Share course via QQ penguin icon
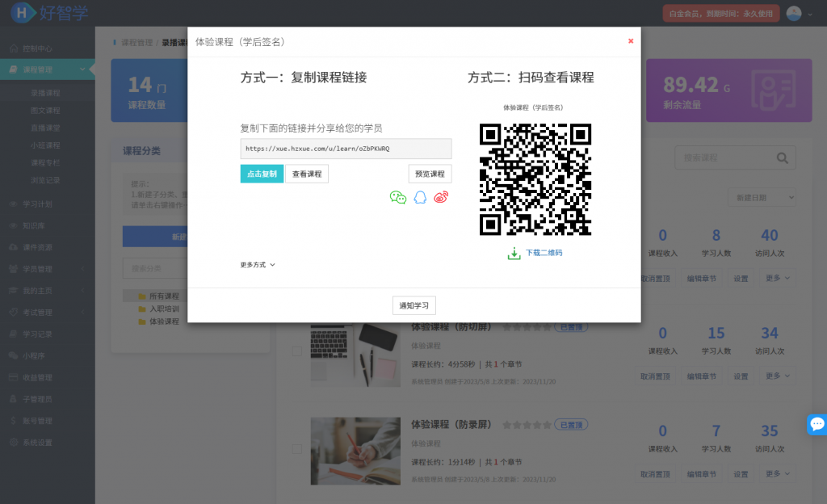The width and height of the screenshot is (827, 504). tap(420, 197)
